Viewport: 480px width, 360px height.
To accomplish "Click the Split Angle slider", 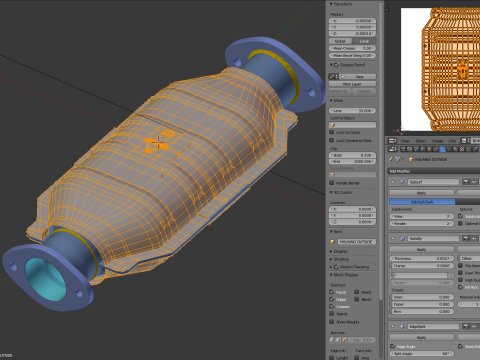I will [x=422, y=353].
